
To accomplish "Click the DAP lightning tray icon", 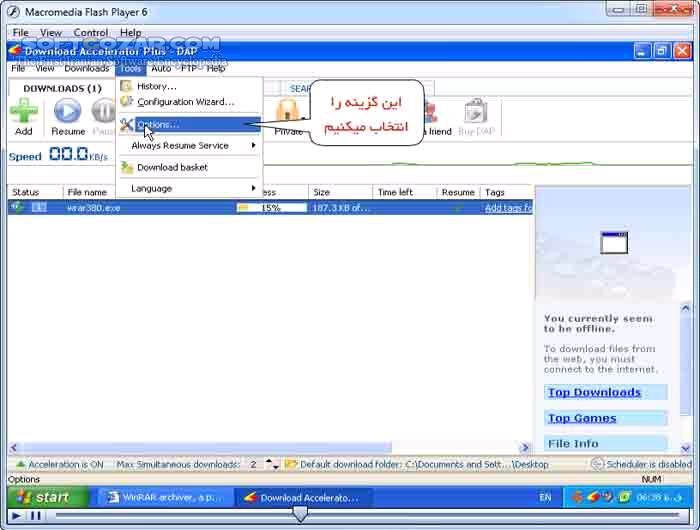I will 593,497.
